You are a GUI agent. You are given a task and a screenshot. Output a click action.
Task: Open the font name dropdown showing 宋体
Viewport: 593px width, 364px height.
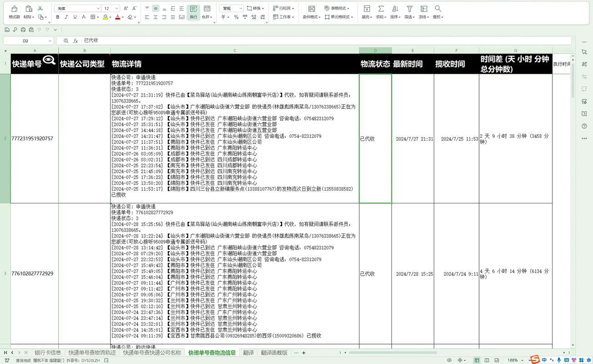point(76,8)
